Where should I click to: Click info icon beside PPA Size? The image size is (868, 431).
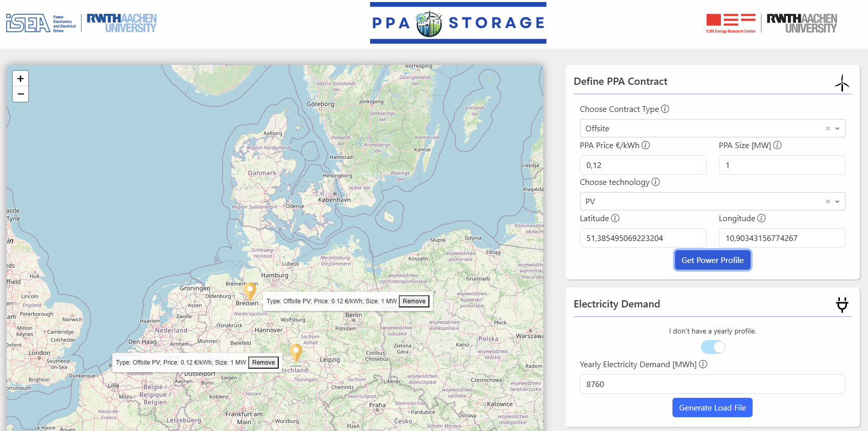[x=777, y=145]
